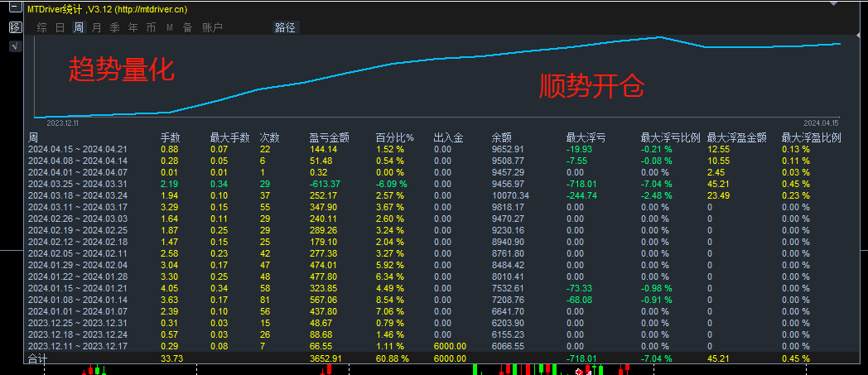Viewport: 868px width, 375px height.
Task: Click the balance value 10070.34
Action: (x=510, y=195)
